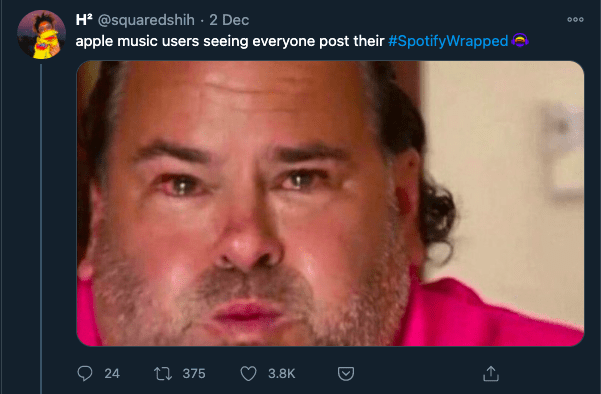Open the GIF of man in pink shirt
The width and height of the screenshot is (601, 394).
click(x=330, y=204)
